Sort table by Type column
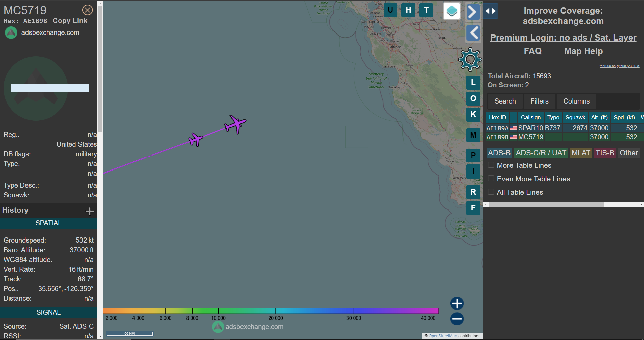The width and height of the screenshot is (644, 340). click(x=553, y=117)
